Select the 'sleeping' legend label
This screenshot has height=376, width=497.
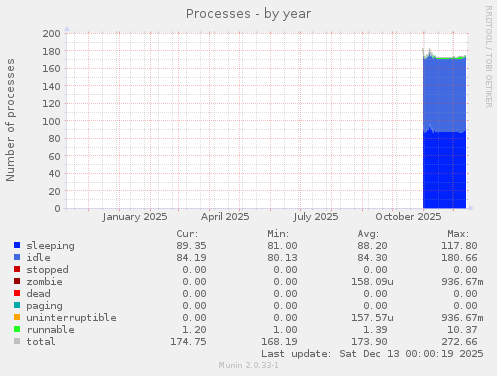click(50, 246)
